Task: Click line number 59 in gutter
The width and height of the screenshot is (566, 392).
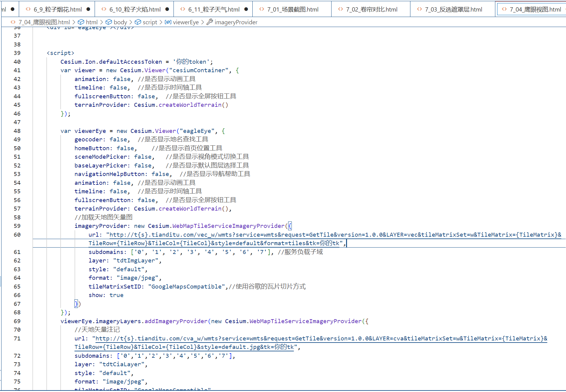Action: [x=17, y=226]
